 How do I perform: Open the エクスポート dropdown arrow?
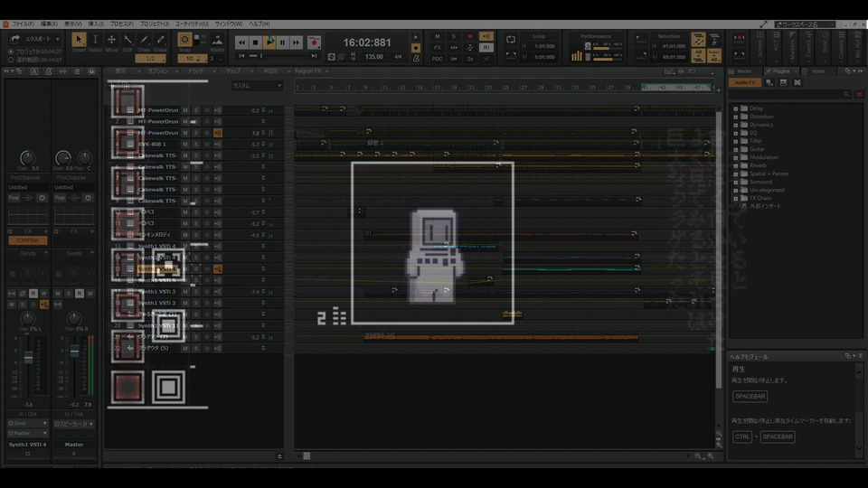coord(57,39)
